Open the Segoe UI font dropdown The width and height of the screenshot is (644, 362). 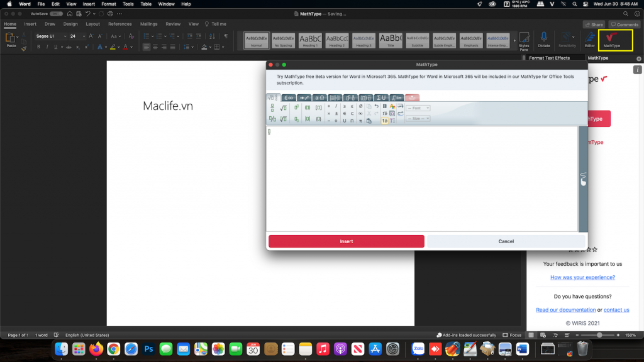tap(65, 36)
